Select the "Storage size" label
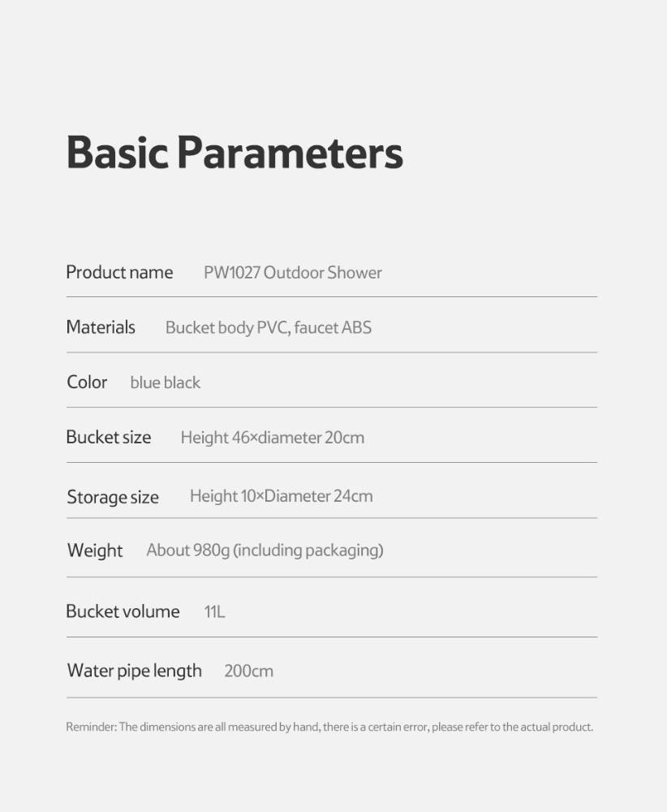 click(113, 497)
